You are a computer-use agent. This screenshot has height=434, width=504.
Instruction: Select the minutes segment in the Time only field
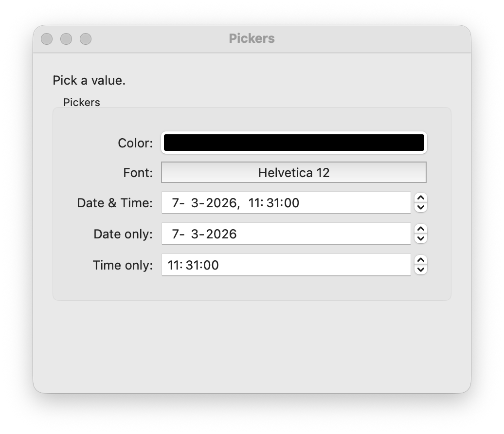(x=192, y=265)
